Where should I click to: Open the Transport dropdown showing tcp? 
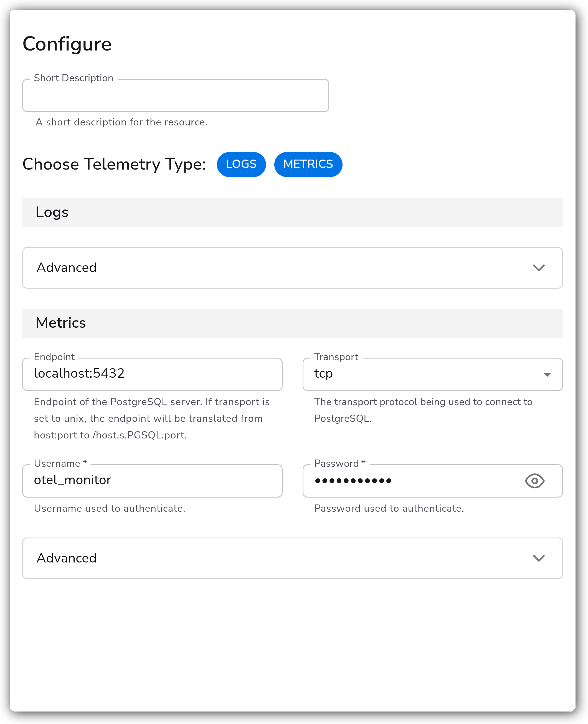tap(432, 374)
